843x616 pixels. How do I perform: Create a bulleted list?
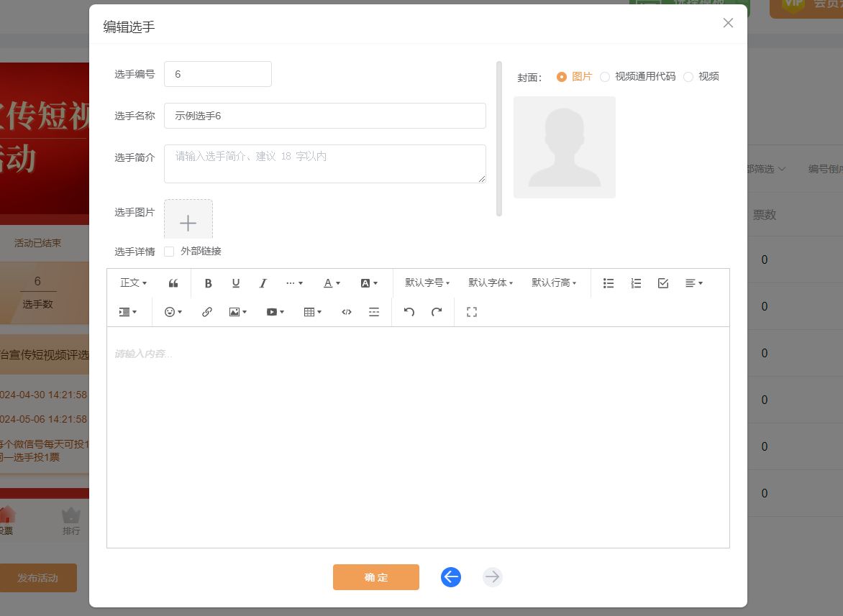(x=608, y=282)
